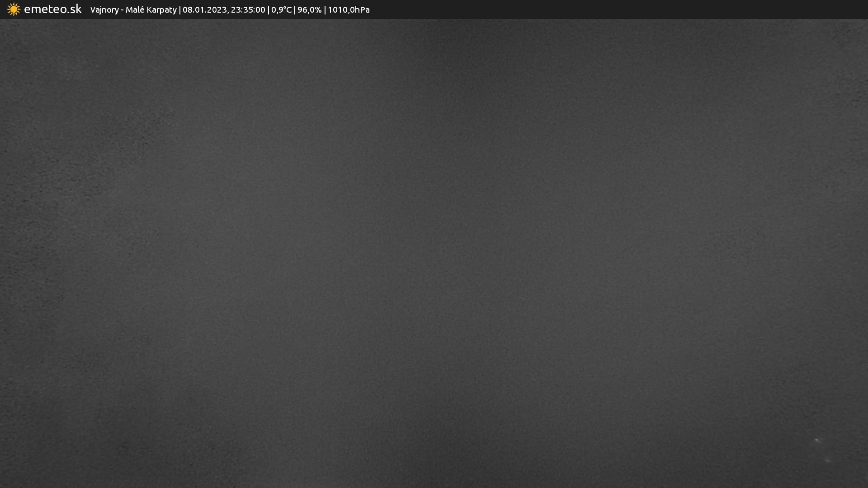
Task: Click the 1010,0hPa pressure value
Action: coord(349,10)
